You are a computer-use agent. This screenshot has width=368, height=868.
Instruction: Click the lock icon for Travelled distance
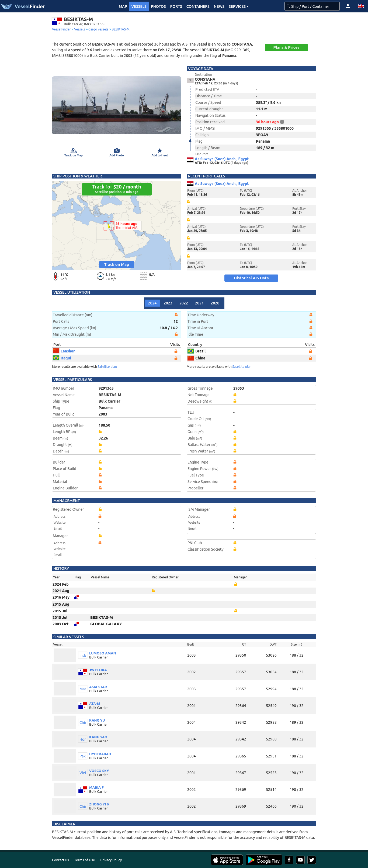pyautogui.click(x=176, y=315)
